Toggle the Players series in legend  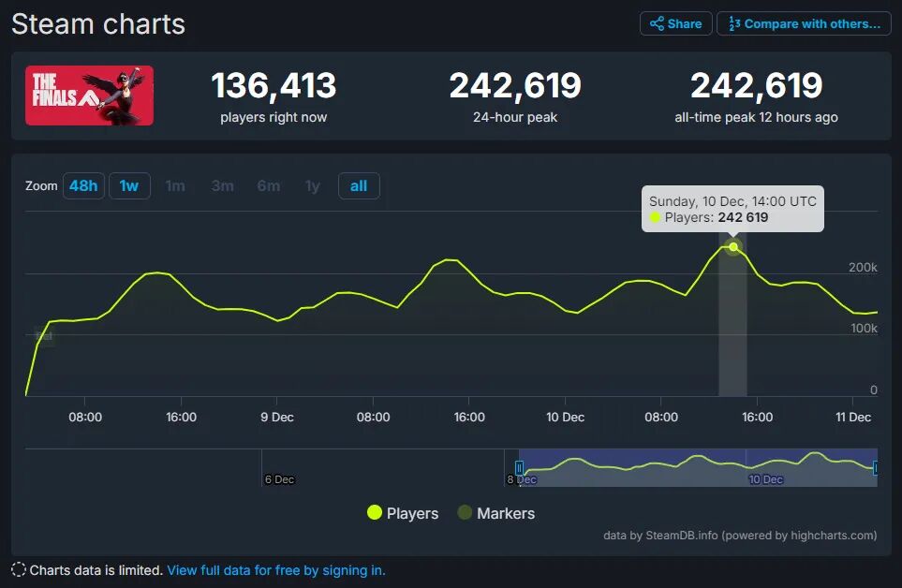pos(403,513)
